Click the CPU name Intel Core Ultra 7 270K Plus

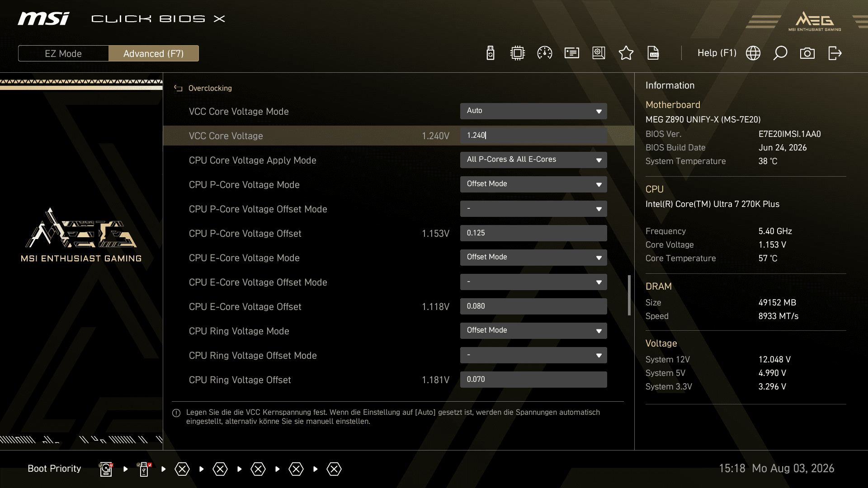(x=712, y=204)
